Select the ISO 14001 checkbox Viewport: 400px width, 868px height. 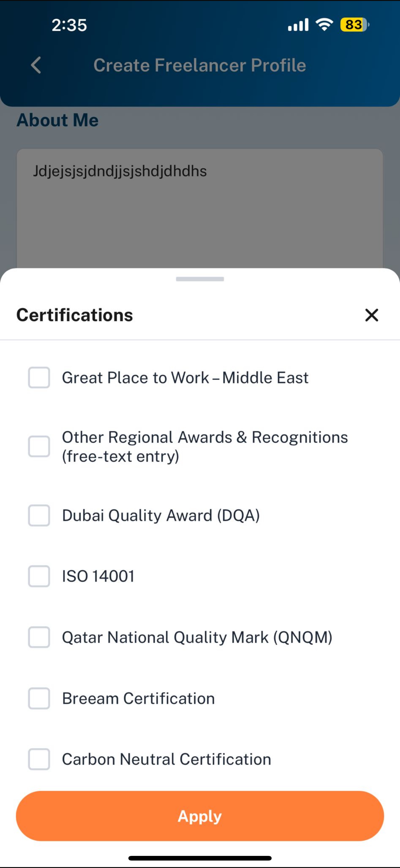click(39, 576)
